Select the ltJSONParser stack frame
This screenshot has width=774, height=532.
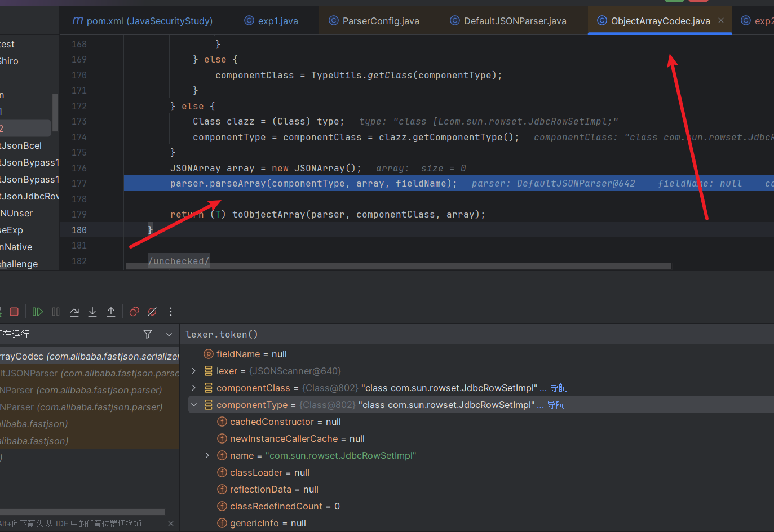click(90, 373)
